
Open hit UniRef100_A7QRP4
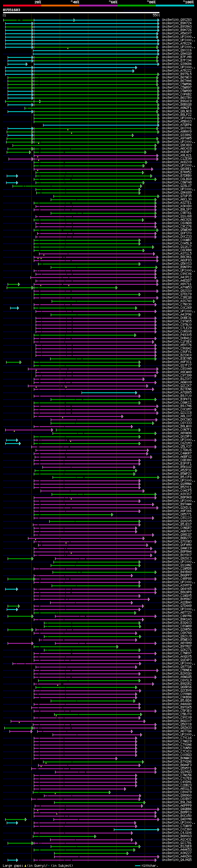(x=177, y=125)
